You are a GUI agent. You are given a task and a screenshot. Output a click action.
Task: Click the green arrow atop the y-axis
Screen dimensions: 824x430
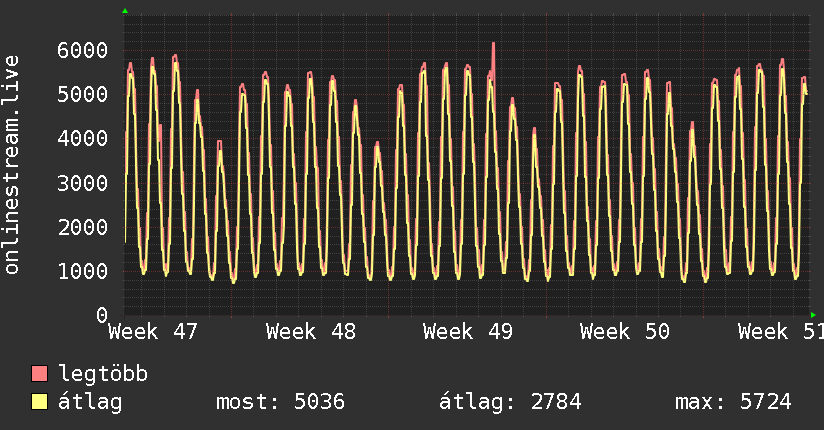(x=124, y=11)
